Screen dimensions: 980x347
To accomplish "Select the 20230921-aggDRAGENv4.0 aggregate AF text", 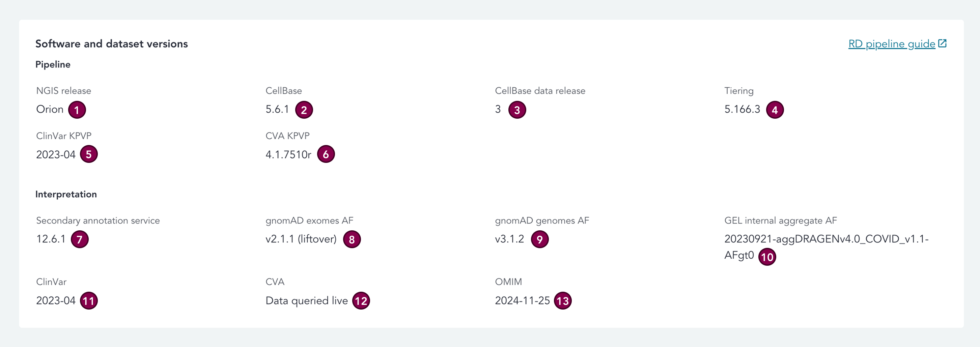I will pos(826,247).
